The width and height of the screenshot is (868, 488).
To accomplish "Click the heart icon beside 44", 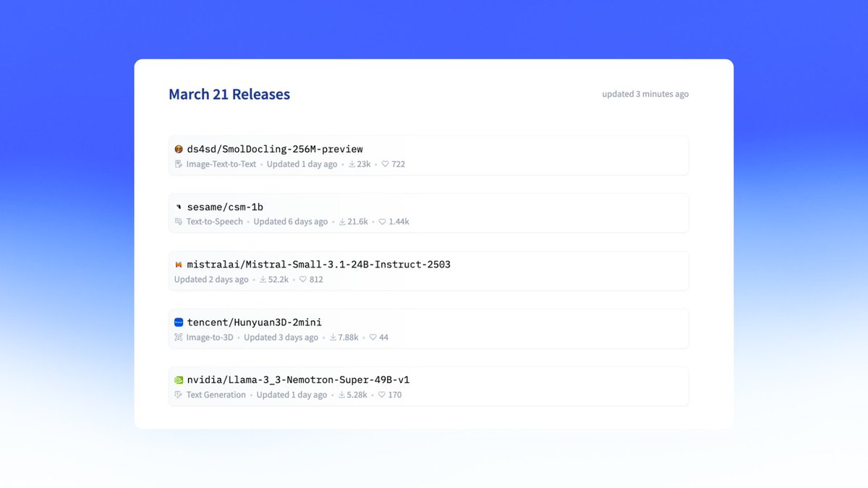I will tap(373, 338).
